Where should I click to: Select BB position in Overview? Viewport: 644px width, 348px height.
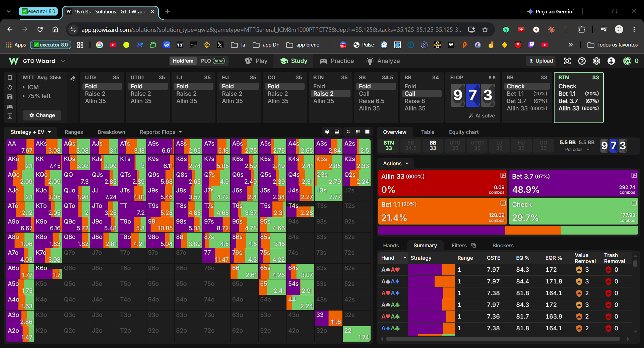pyautogui.click(x=433, y=146)
